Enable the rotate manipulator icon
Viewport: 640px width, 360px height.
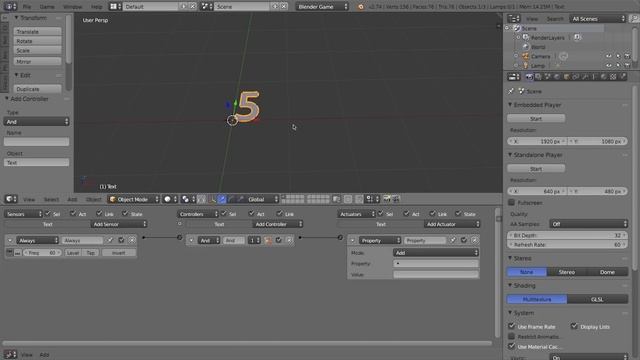[x=231, y=199]
